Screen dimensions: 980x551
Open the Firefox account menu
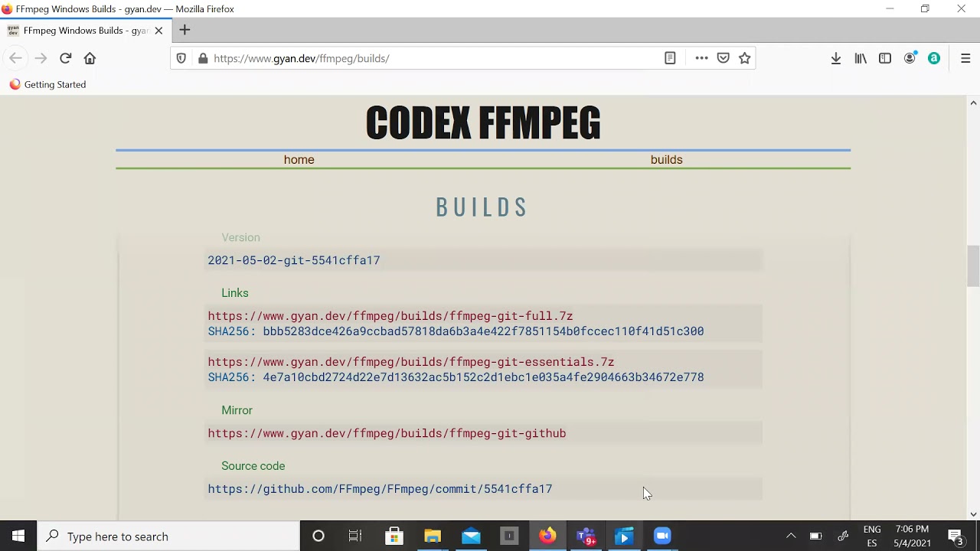910,58
